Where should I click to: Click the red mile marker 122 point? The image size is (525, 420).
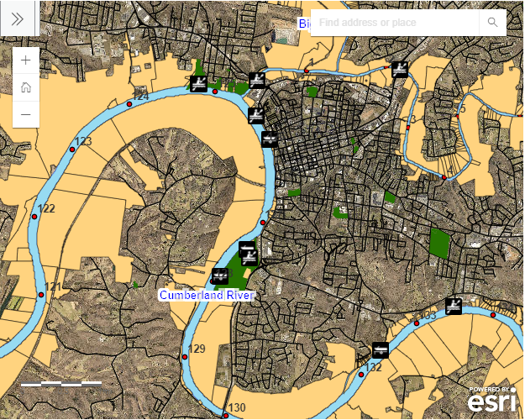point(34,217)
